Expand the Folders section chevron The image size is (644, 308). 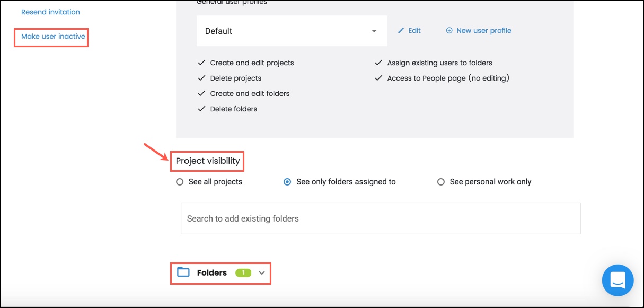point(261,273)
